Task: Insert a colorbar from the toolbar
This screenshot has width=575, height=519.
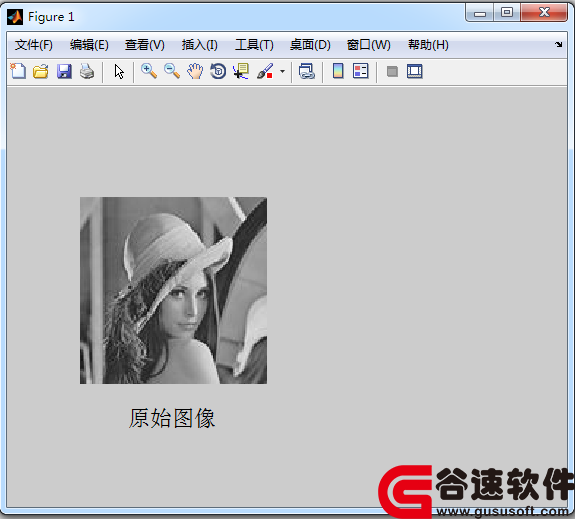Action: 338,71
